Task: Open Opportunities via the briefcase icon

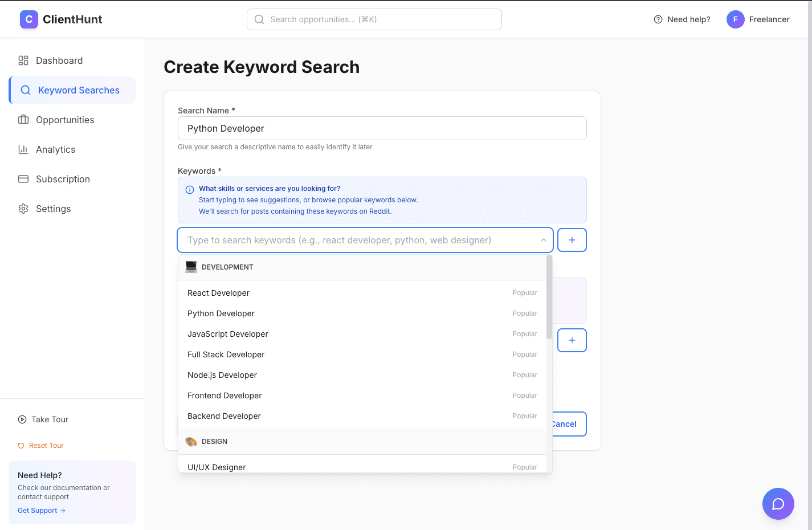Action: [x=23, y=120]
